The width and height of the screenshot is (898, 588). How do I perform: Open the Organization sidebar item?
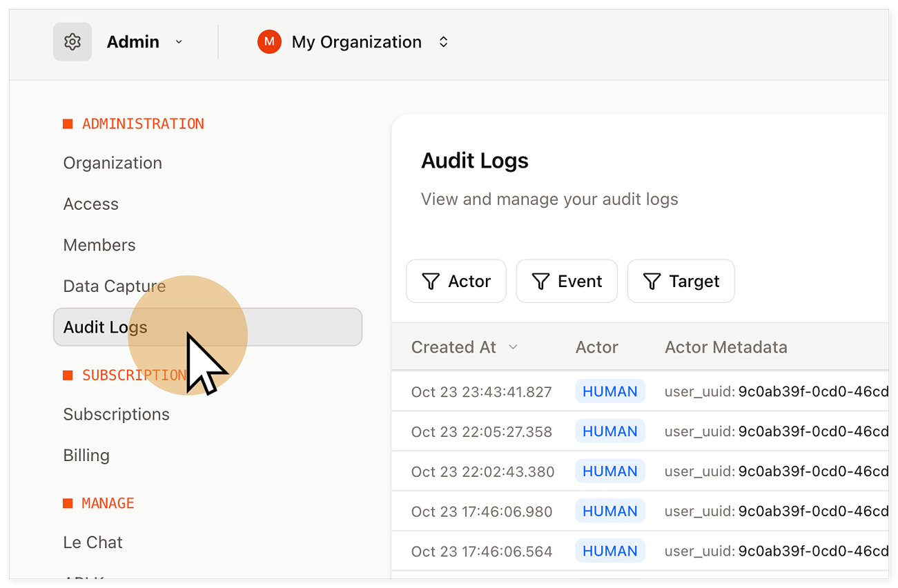coord(113,163)
